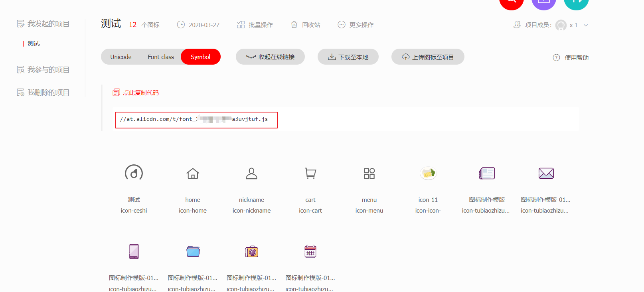The height and width of the screenshot is (292, 644).
Task: Click the project member avatar
Action: point(561,25)
